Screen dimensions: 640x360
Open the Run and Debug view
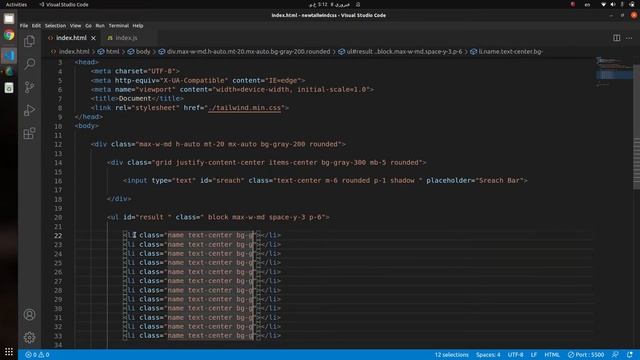pos(29,110)
